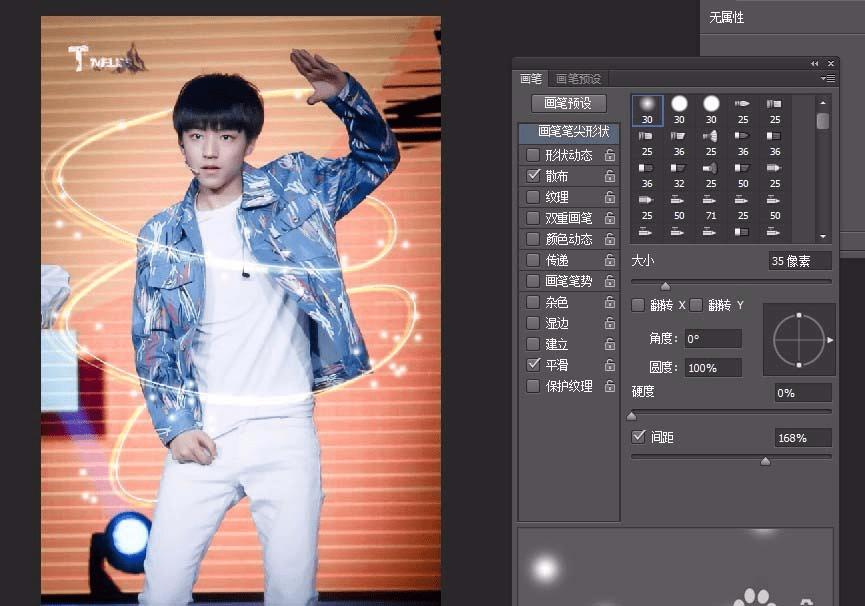Viewport: 865px width, 606px height.
Task: Check the 翻转 X flip option
Action: 638,305
